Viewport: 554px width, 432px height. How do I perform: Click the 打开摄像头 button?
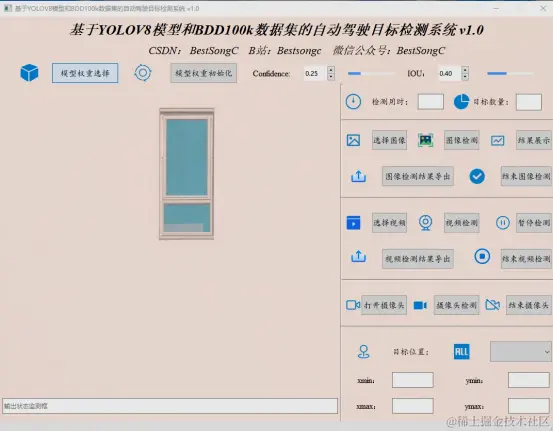point(384,305)
